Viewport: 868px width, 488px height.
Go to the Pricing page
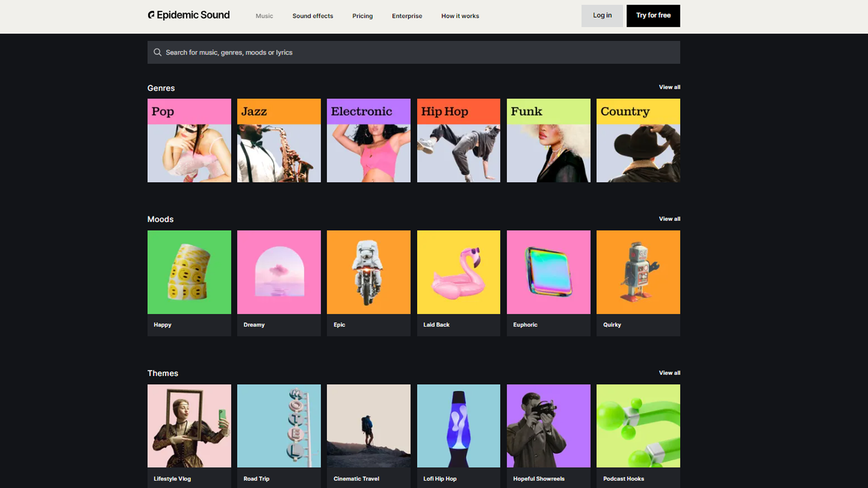coord(362,16)
